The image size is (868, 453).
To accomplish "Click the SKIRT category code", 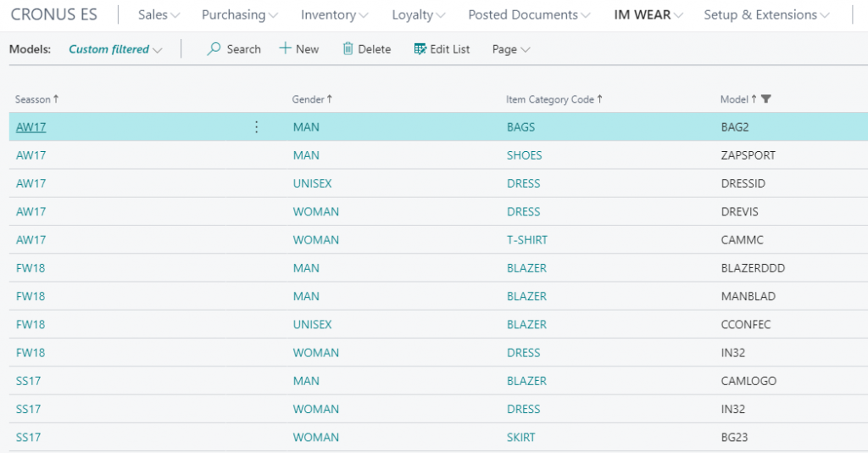I will (521, 438).
